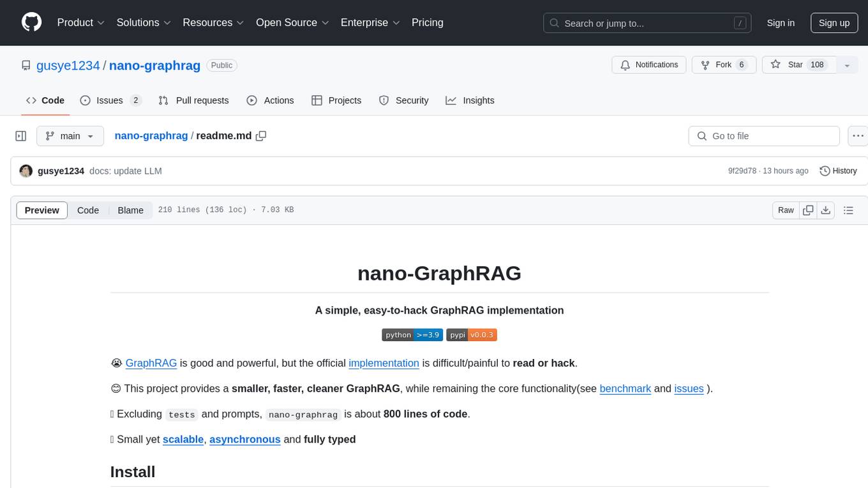Open the star lists dropdown arrow
This screenshot has height=488, width=868.
[847, 65]
